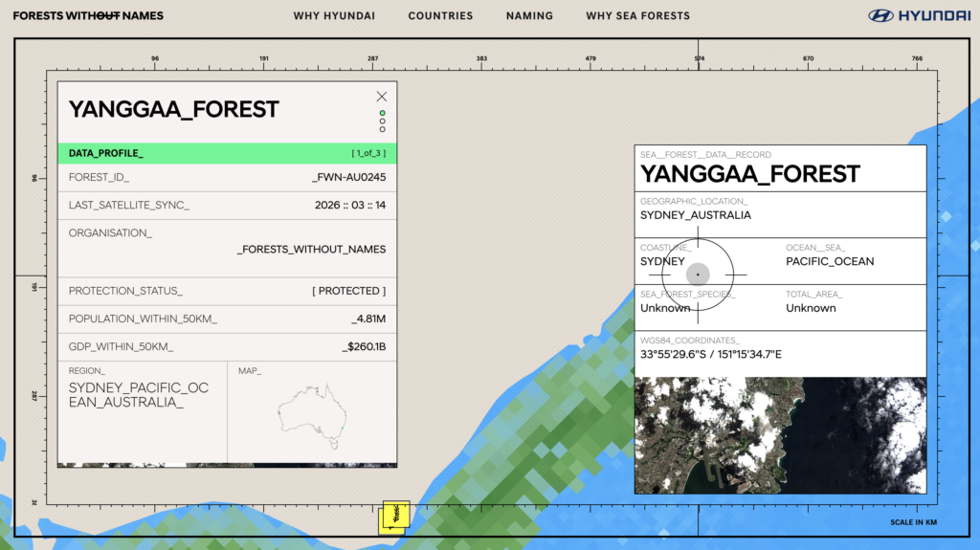
Task: Open the Sydney satellite image thumbnail
Action: click(x=780, y=435)
